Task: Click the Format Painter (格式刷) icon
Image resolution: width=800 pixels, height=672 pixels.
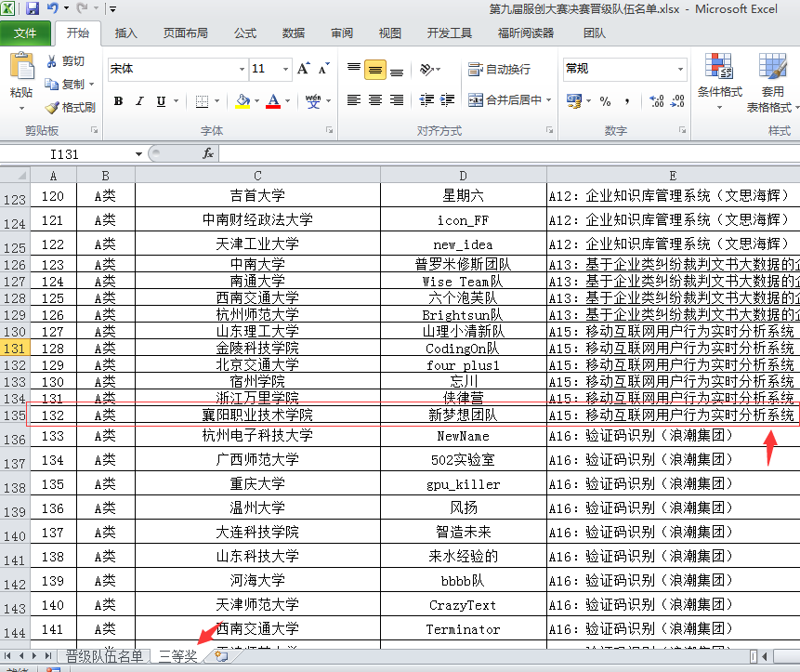Action: coord(52,108)
